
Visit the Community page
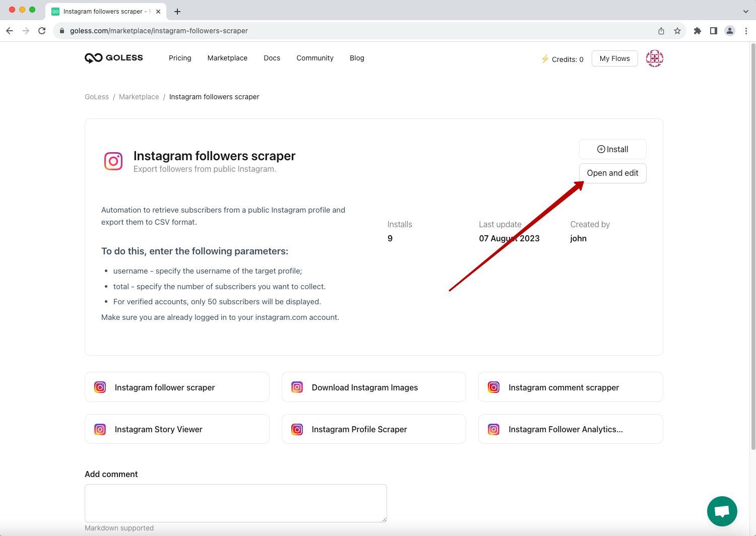[x=315, y=58]
